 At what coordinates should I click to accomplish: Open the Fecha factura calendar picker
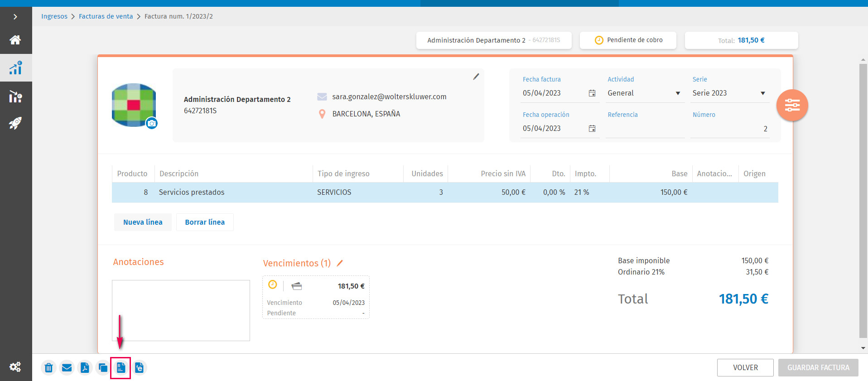tap(592, 93)
